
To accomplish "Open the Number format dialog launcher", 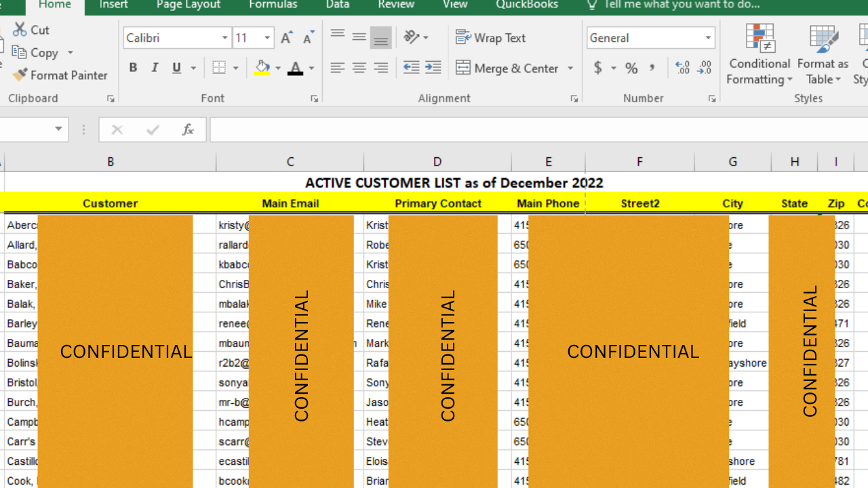I will click(712, 99).
